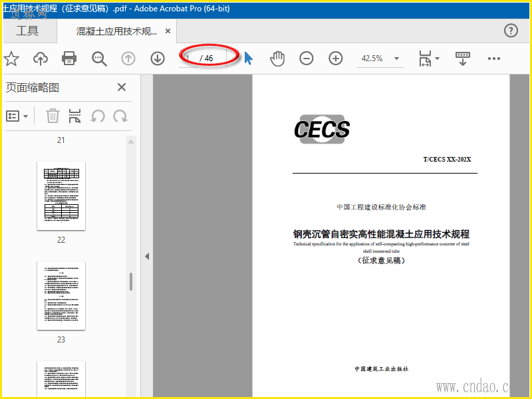The width and height of the screenshot is (532, 399).
Task: Click the thumbnail label 21
Action: [x=61, y=140]
